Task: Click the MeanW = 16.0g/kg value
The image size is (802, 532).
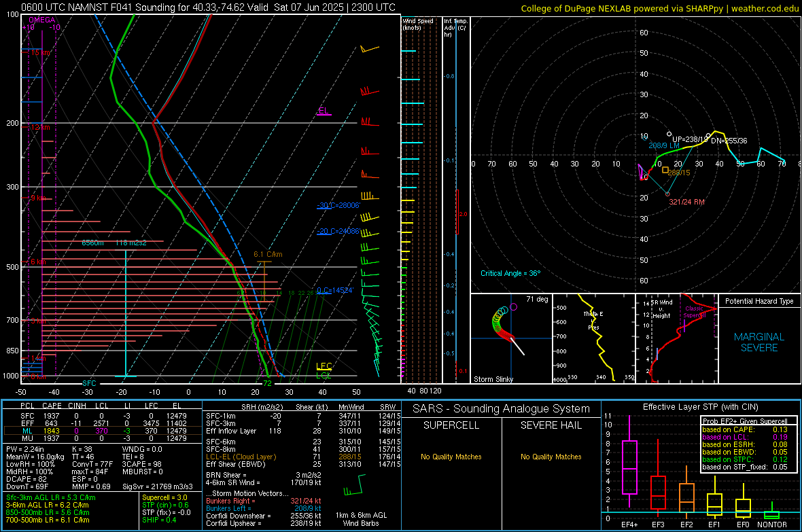Action: pyautogui.click(x=35, y=457)
